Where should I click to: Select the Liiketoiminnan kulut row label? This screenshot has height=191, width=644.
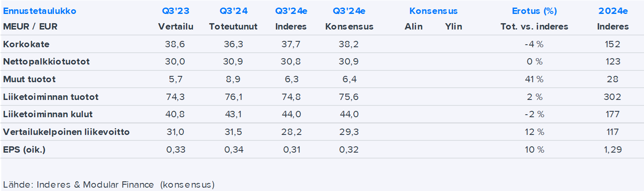48,114
